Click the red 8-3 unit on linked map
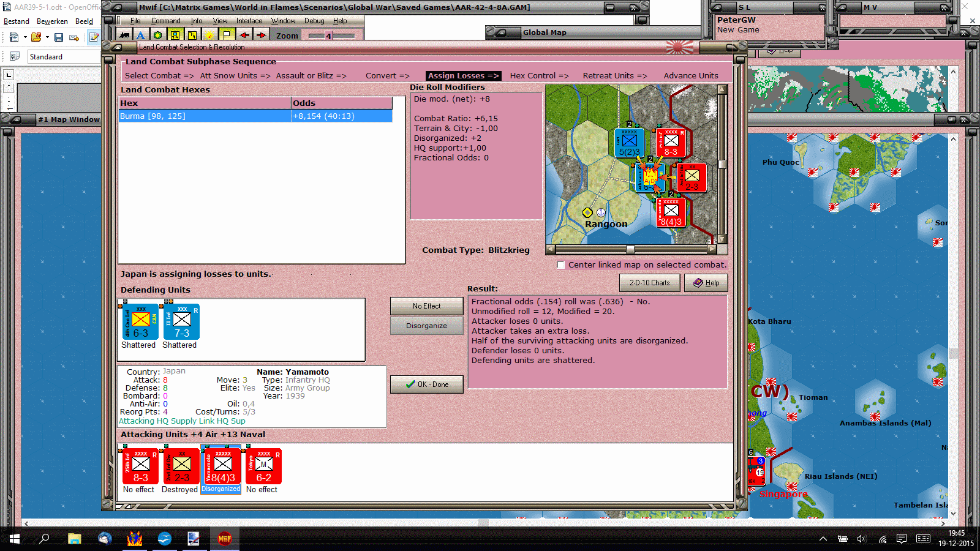The width and height of the screenshot is (980, 551). (x=671, y=142)
